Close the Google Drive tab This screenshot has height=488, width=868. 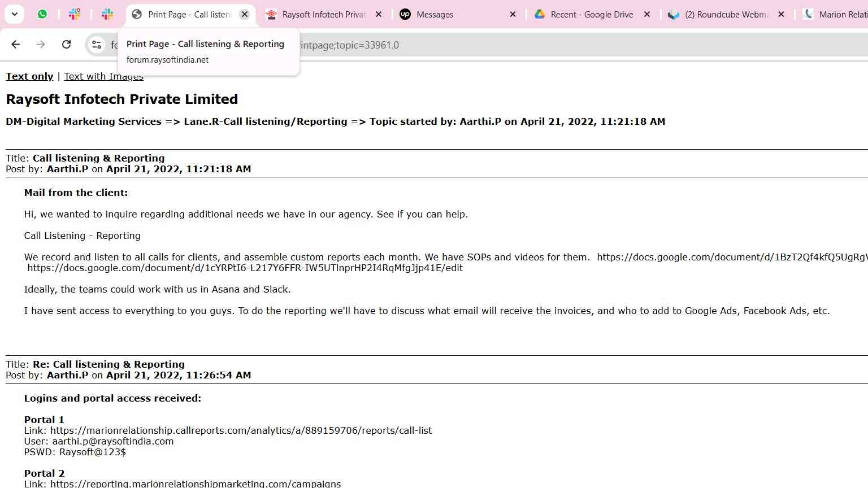(x=647, y=14)
